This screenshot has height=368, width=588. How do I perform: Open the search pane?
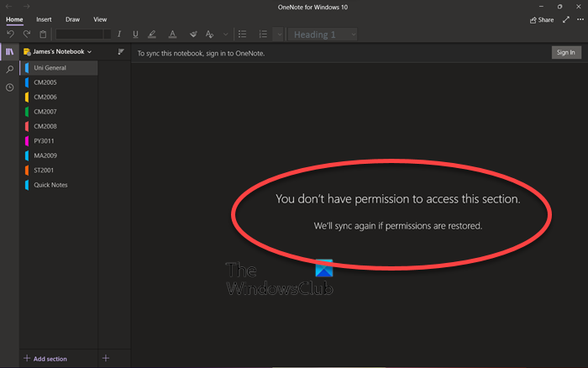pyautogui.click(x=10, y=70)
